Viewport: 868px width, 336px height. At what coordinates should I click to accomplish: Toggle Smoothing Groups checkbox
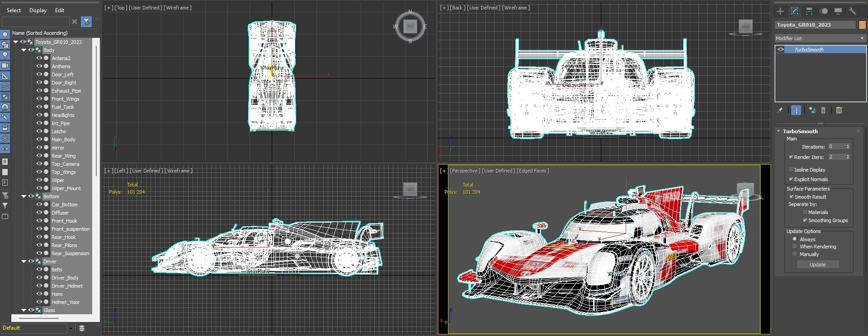click(805, 220)
